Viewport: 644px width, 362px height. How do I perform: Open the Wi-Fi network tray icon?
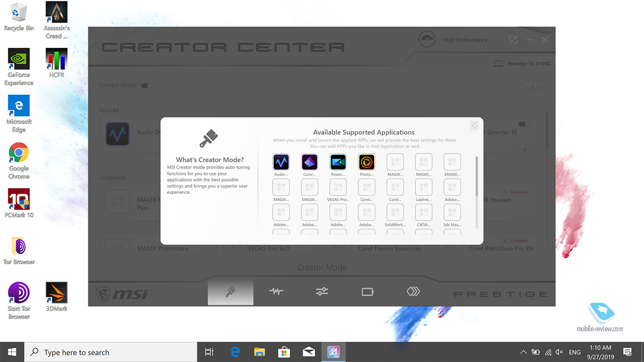[548, 352]
